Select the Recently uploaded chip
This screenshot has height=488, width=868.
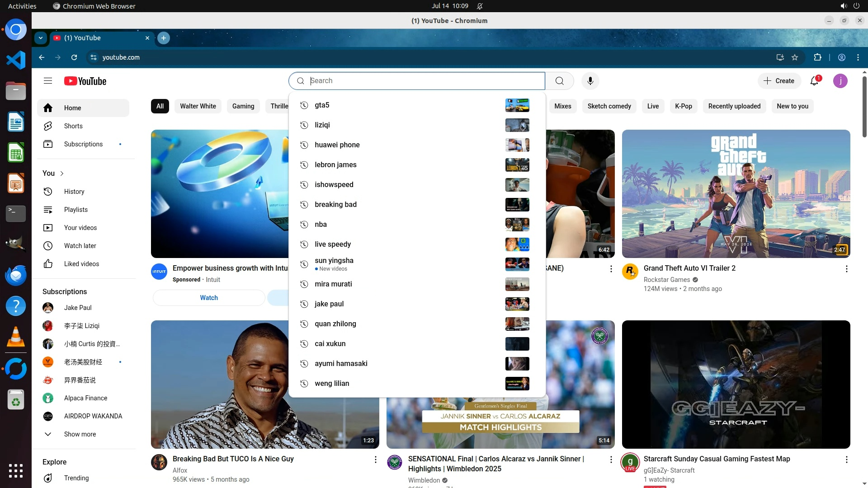[734, 106]
